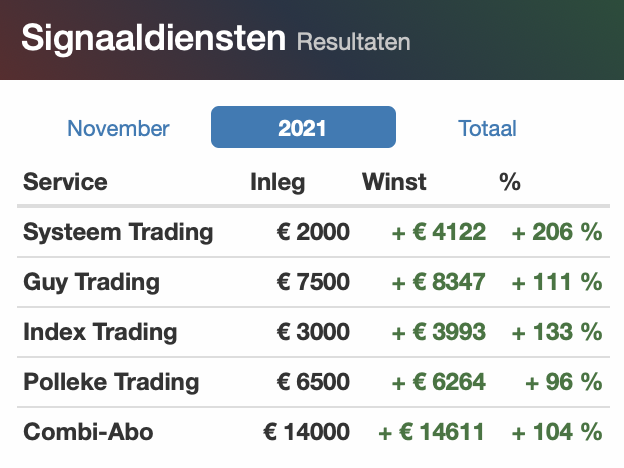Click the Resultaten subtitle text
The image size is (624, 468).
353,41
